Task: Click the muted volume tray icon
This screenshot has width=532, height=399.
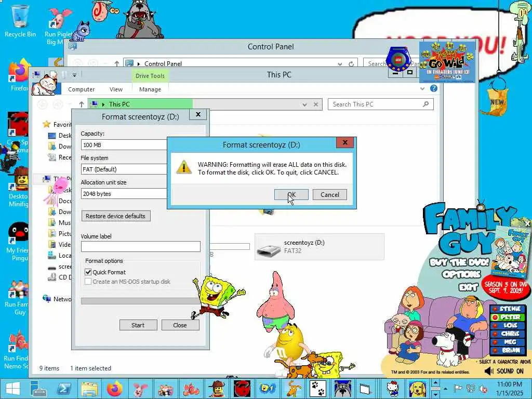Action: tap(483, 389)
